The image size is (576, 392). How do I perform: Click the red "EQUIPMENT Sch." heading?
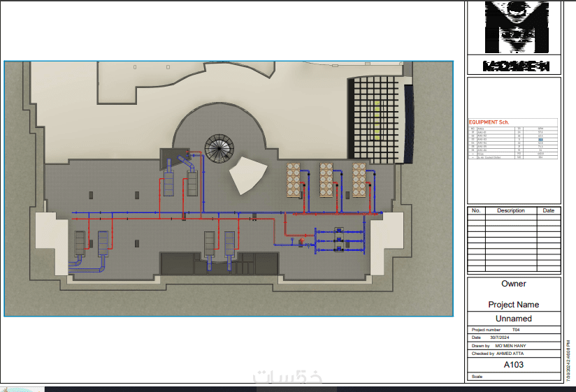[489, 122]
